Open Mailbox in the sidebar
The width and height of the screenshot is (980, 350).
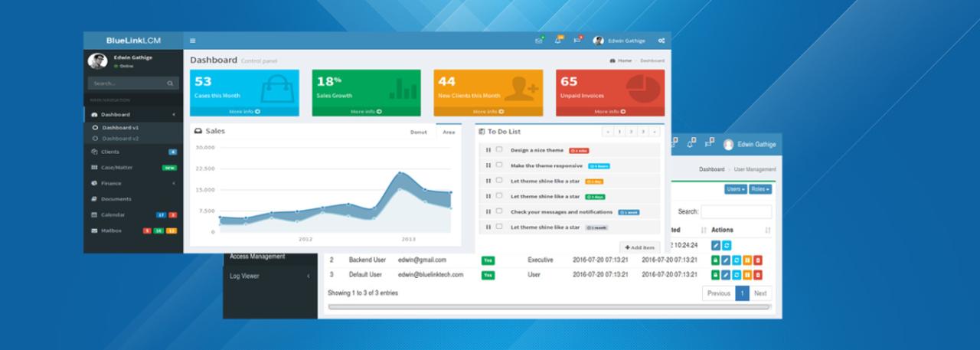(133, 230)
